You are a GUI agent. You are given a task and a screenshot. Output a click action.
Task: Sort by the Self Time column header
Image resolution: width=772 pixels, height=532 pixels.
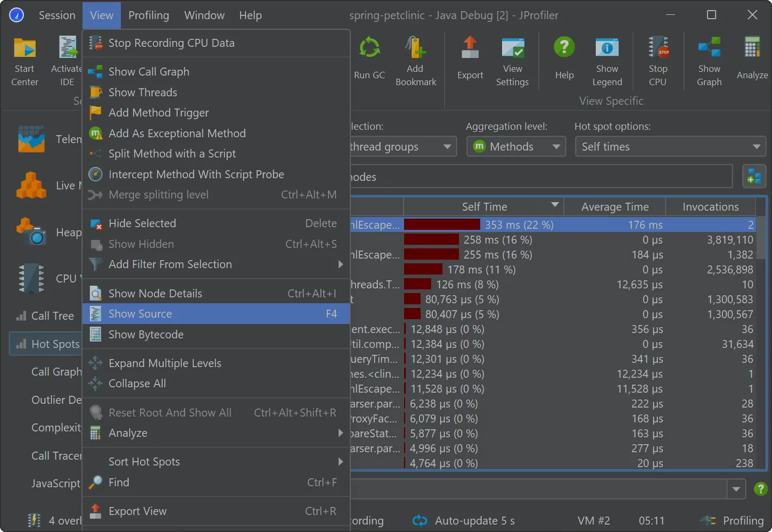[x=483, y=206]
